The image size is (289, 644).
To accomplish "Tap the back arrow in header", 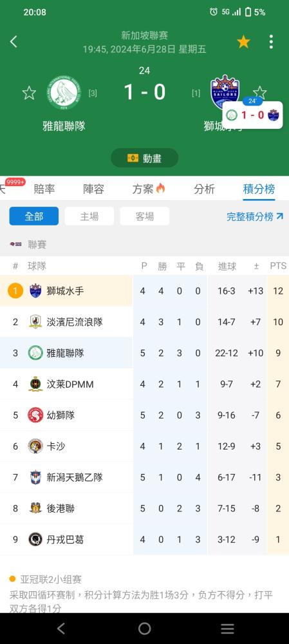I will point(14,41).
